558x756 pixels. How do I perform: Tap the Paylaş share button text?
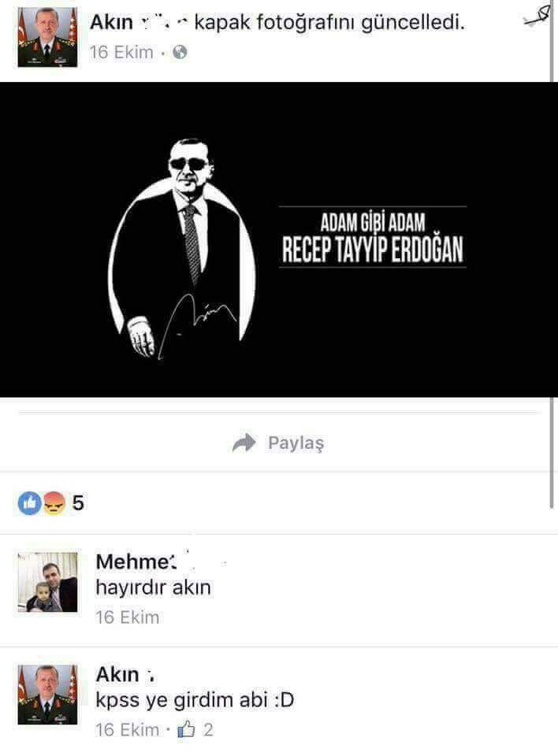pos(296,443)
